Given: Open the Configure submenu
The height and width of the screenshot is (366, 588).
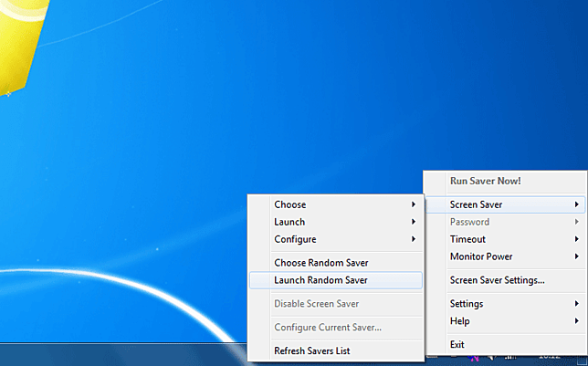Looking at the screenshot, I should coord(336,239).
